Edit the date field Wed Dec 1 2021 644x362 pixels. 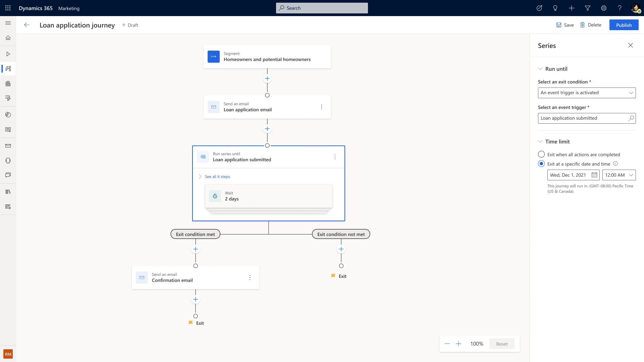pyautogui.click(x=568, y=175)
